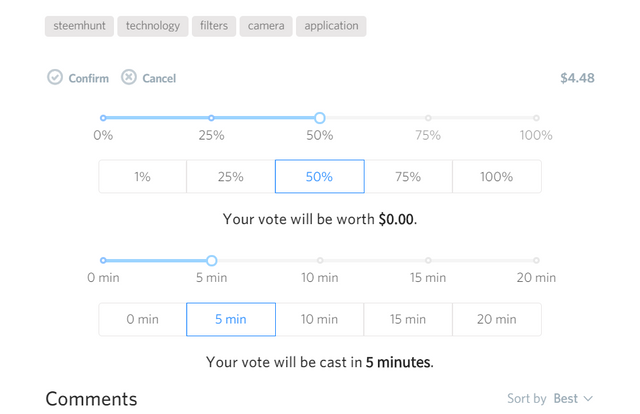The height and width of the screenshot is (414, 640).
Task: Click the Confirm checkmark icon
Action: point(55,77)
